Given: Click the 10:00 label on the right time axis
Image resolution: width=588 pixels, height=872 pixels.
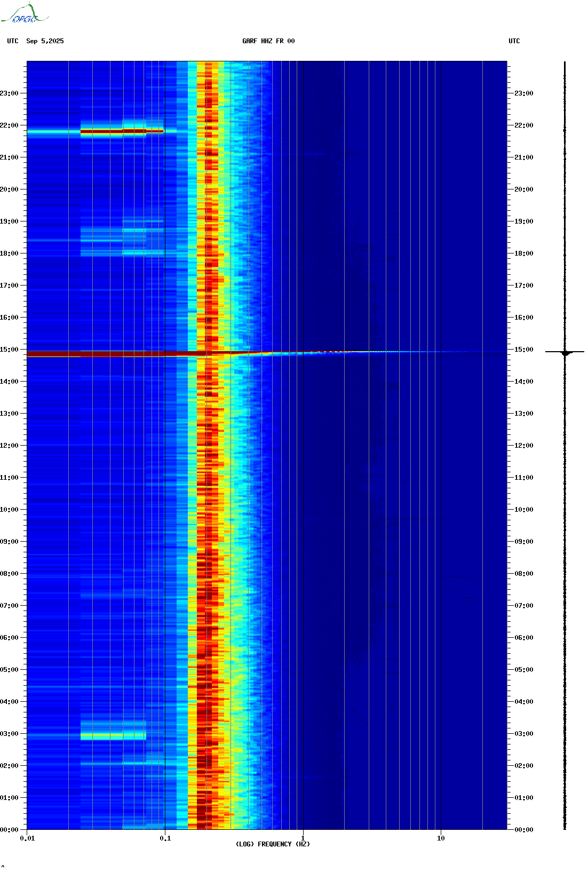Looking at the screenshot, I should click(x=524, y=510).
